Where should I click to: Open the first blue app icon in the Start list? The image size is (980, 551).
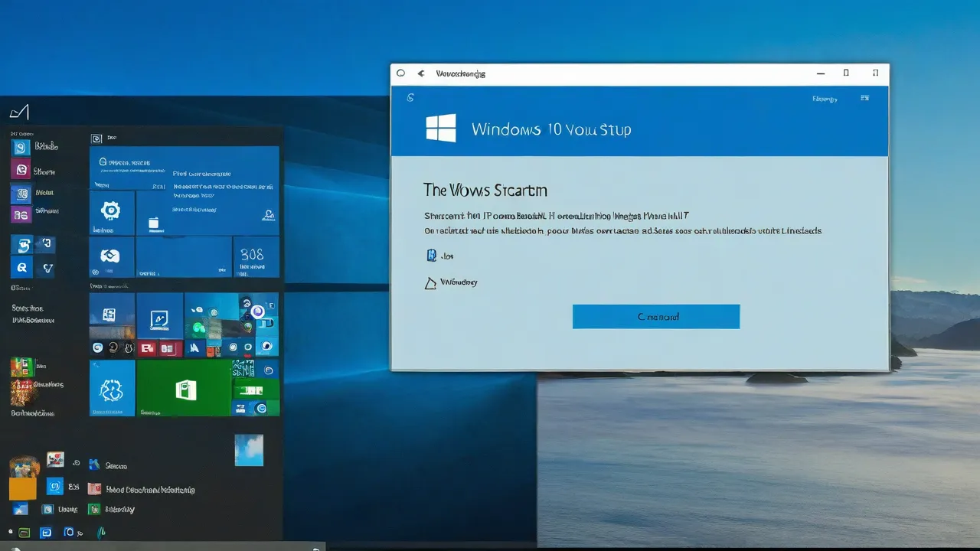point(21,148)
